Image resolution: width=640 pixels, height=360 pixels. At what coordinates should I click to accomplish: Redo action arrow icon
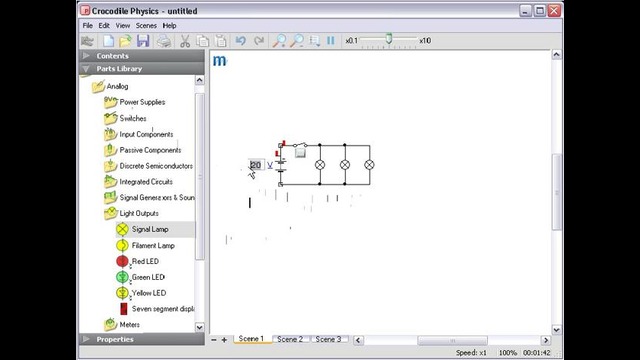(259, 41)
